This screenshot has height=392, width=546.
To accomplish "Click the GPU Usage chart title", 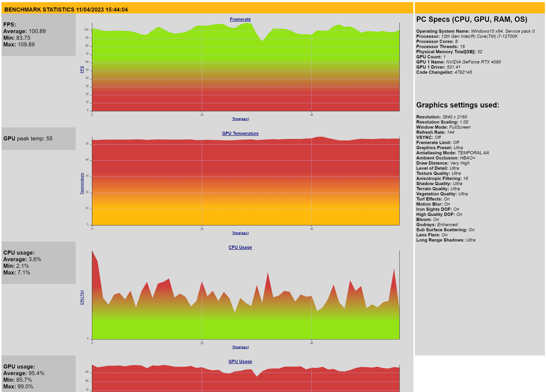I will click(240, 361).
